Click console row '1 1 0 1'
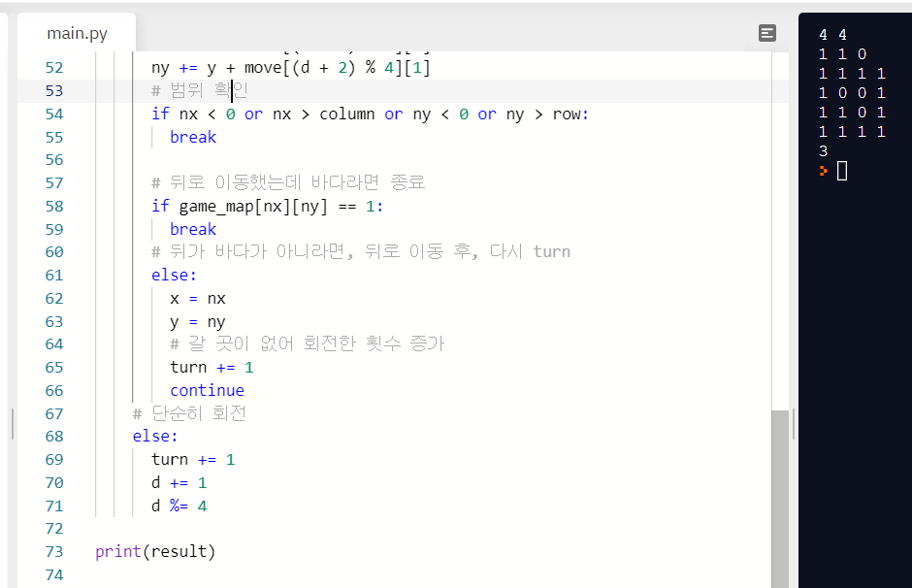The height and width of the screenshot is (588, 912). [x=852, y=113]
